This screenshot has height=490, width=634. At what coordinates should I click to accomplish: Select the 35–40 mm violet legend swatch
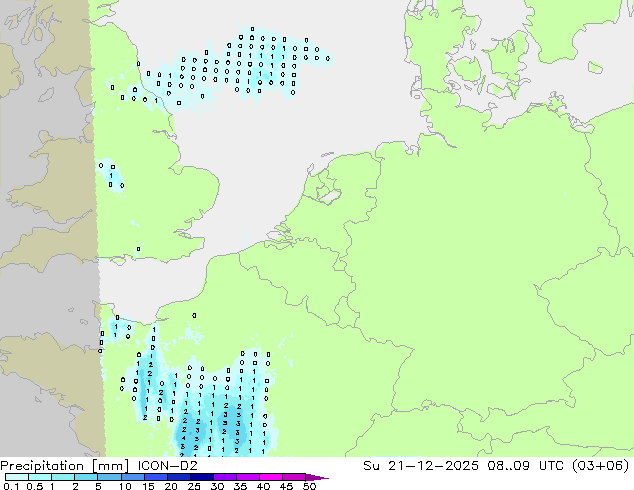(247, 477)
